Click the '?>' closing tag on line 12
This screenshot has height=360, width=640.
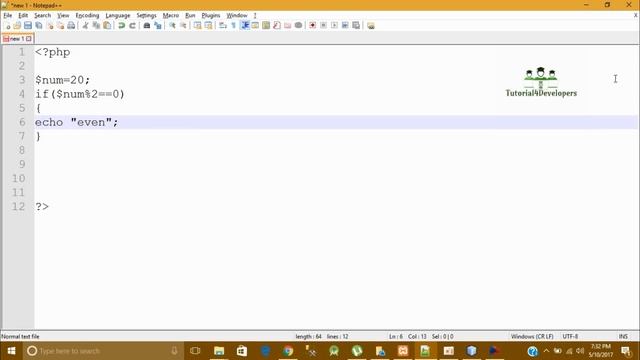tap(42, 207)
